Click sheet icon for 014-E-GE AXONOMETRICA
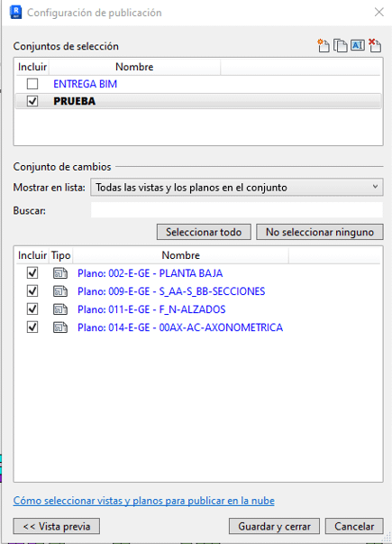Viewport: 392px width, 544px height. (60, 327)
